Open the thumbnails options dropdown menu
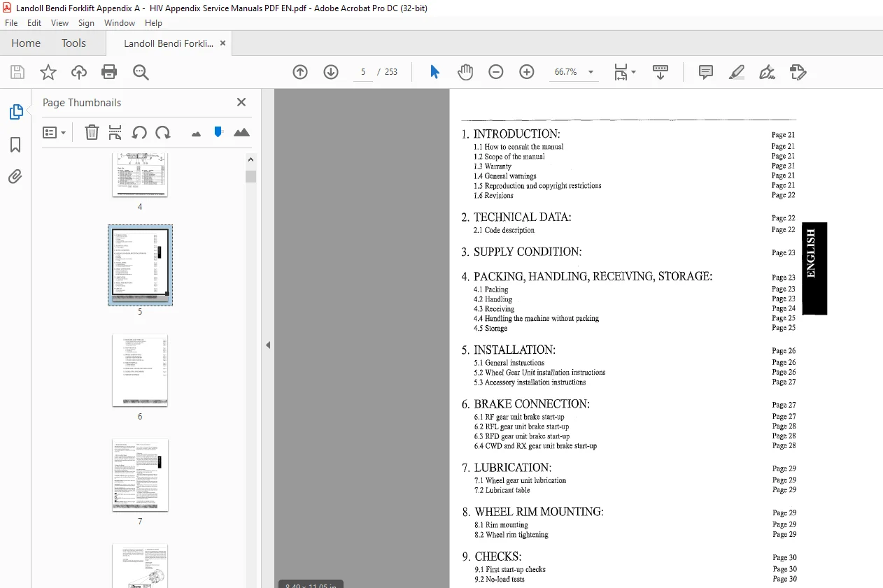This screenshot has width=883, height=588. click(54, 132)
